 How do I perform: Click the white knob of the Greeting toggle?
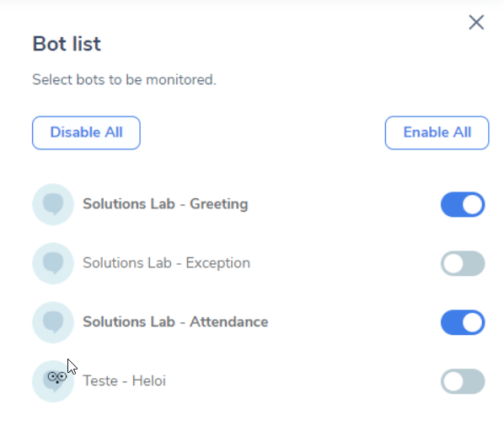pos(472,204)
